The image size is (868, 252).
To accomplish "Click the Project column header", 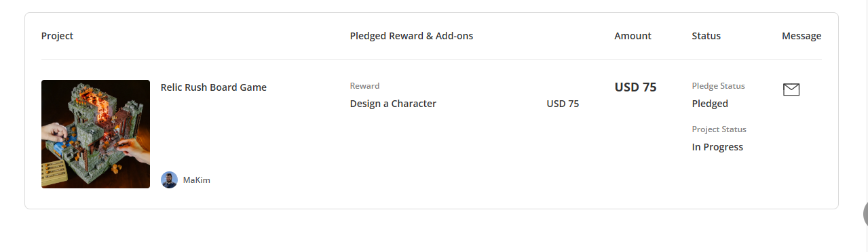I will [57, 36].
